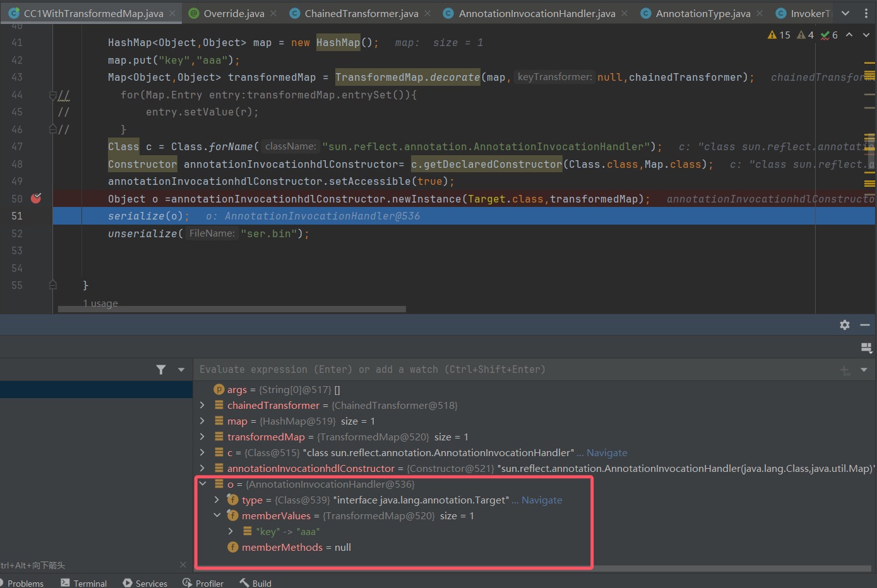Jump to previous highlighted problem
Image resolution: width=877 pixels, height=588 pixels.
[x=849, y=35]
